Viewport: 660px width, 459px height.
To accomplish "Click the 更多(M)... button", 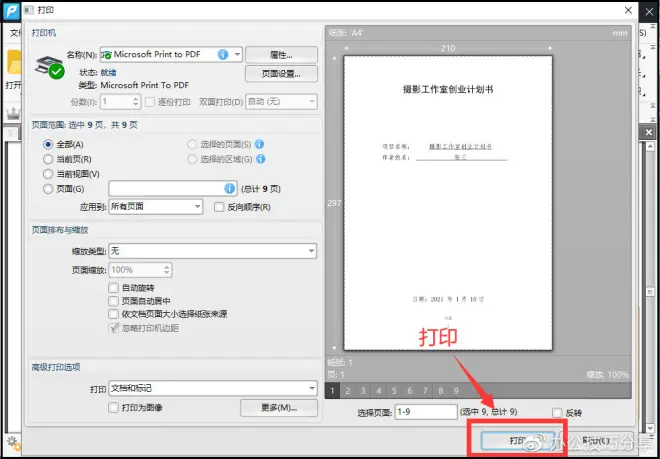I will (x=279, y=408).
